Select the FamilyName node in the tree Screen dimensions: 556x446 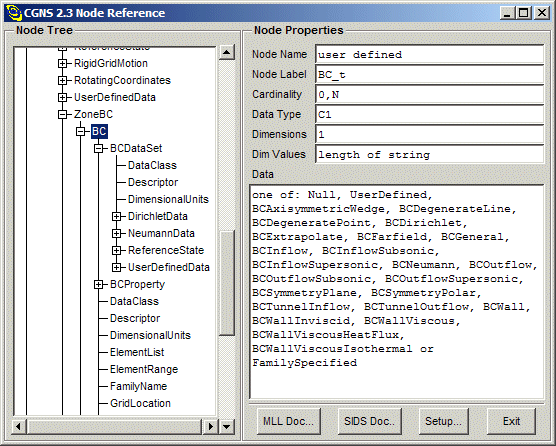pyautogui.click(x=138, y=386)
